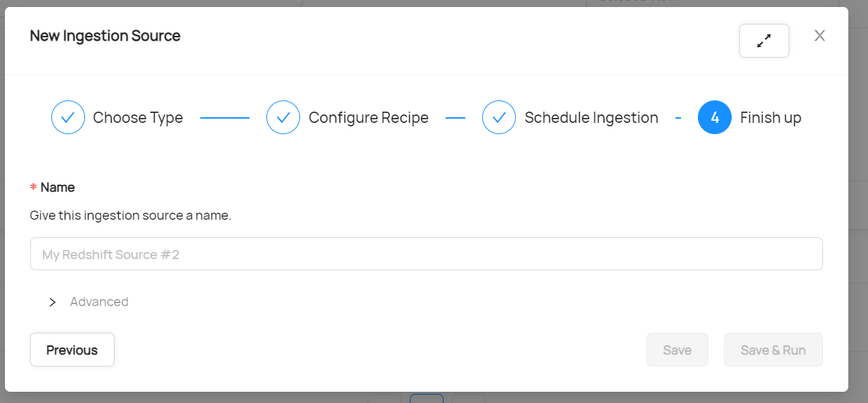Viewport: 868px width, 403px height.
Task: Go to the Configure Recipe step label
Action: tap(368, 118)
